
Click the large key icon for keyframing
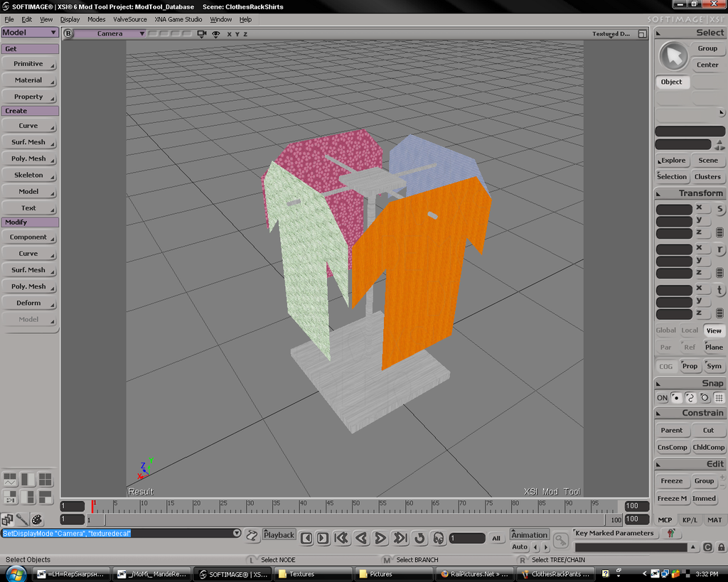562,540
